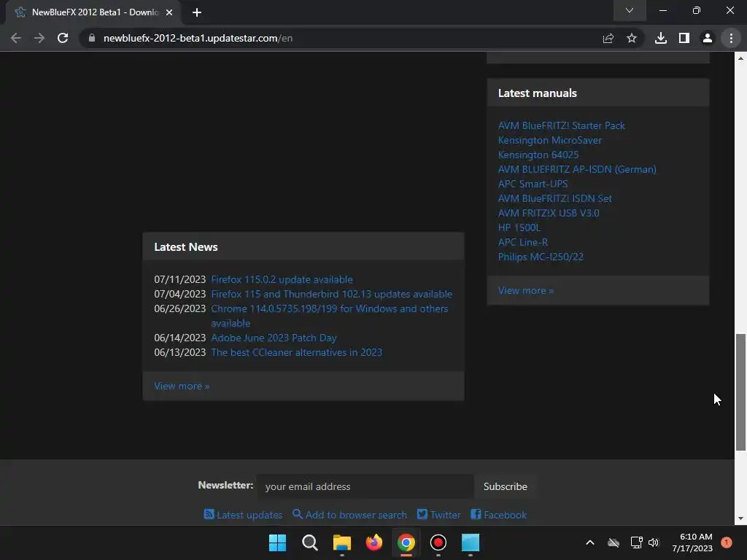Show hidden system tray icons

[x=589, y=542]
